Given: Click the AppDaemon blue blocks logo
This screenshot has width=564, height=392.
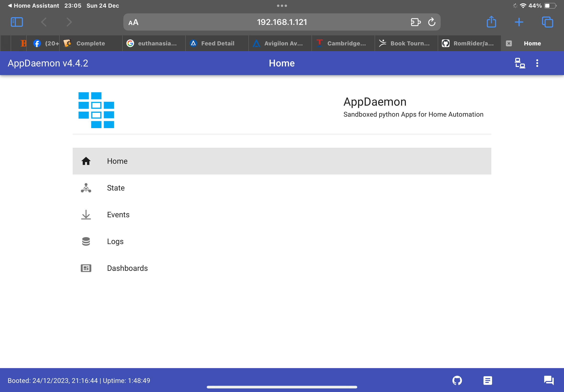Looking at the screenshot, I should 96,110.
